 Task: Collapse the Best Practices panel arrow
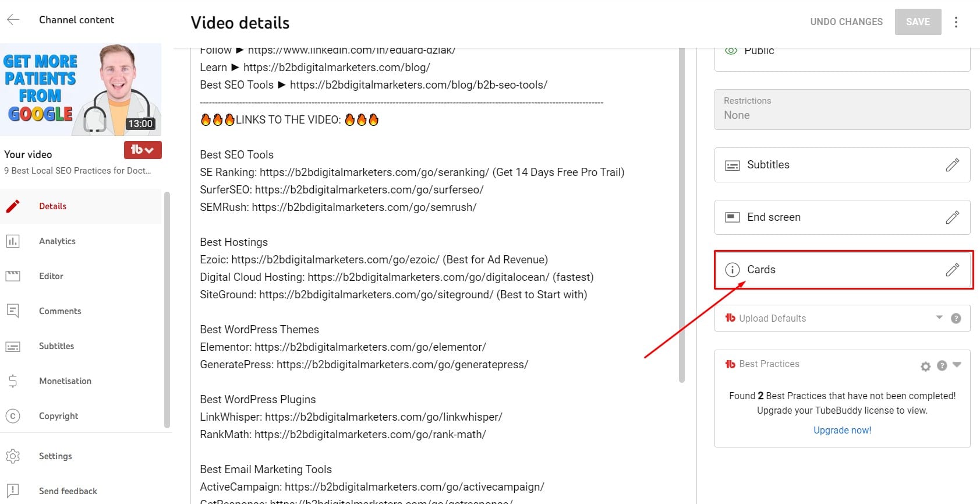(x=957, y=365)
